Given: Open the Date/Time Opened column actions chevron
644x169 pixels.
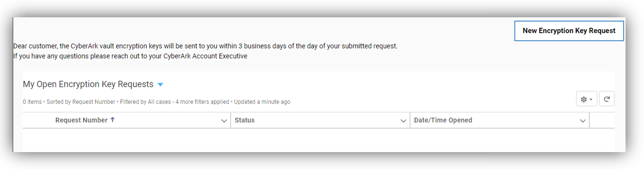Looking at the screenshot, I should coord(582,121).
